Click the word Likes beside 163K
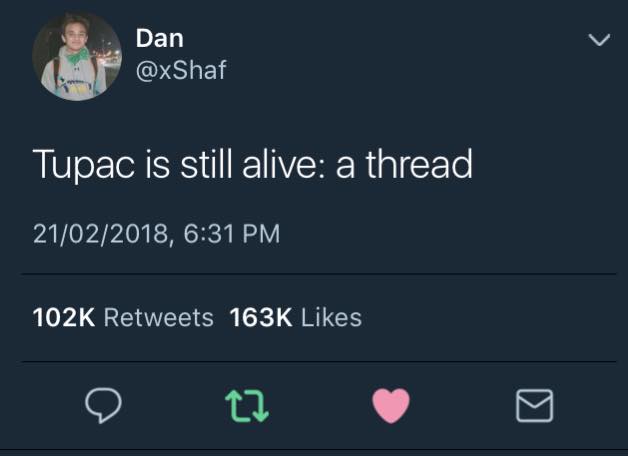 click(331, 317)
